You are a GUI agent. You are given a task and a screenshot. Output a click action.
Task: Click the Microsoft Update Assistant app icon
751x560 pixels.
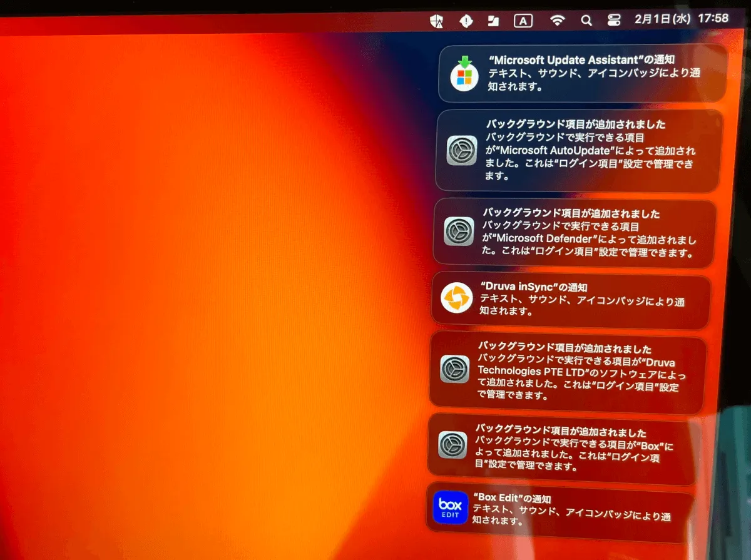[464, 74]
